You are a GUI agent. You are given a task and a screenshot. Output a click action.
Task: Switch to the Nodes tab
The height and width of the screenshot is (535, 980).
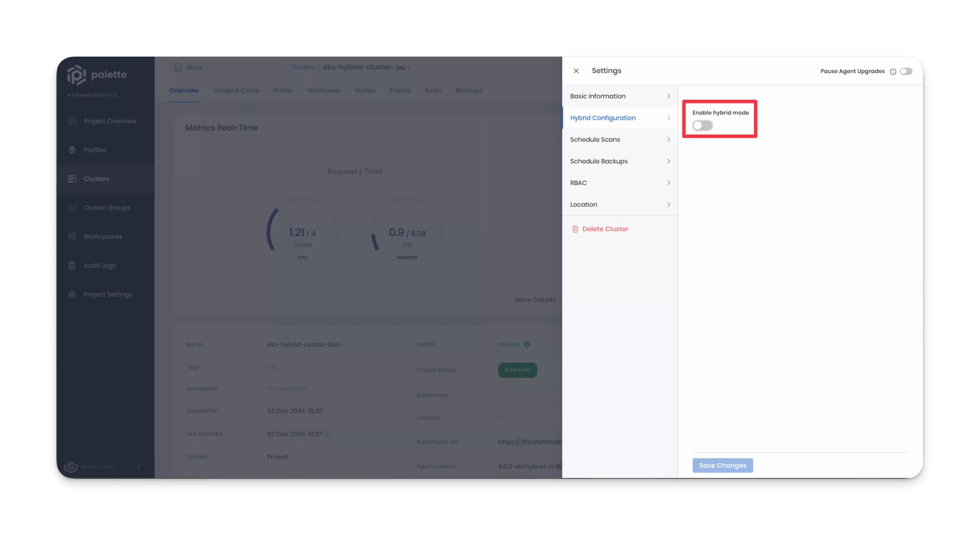click(365, 90)
